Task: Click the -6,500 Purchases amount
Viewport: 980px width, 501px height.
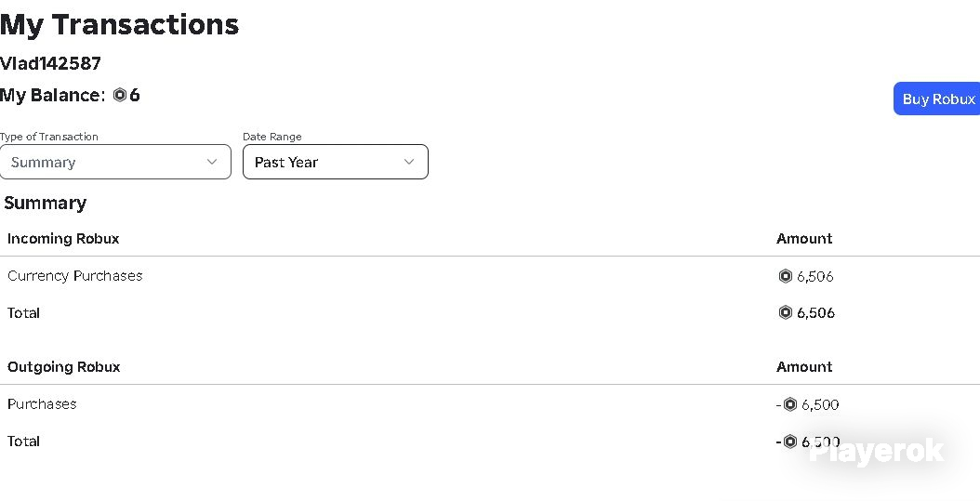Action: coord(807,405)
